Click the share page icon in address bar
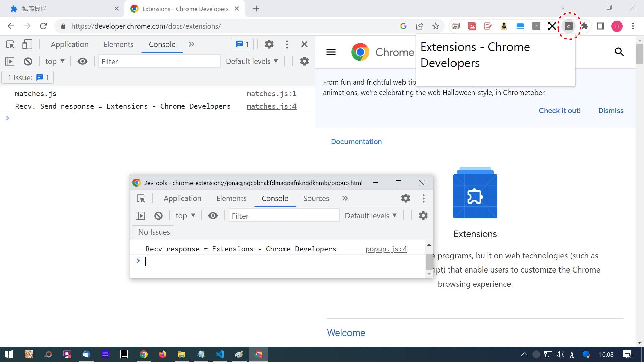The image size is (644, 362). point(420,26)
